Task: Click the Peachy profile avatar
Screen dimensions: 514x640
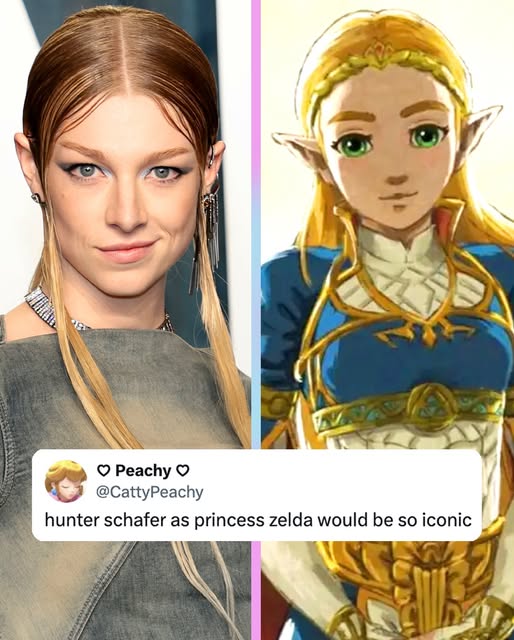Action: [66, 481]
